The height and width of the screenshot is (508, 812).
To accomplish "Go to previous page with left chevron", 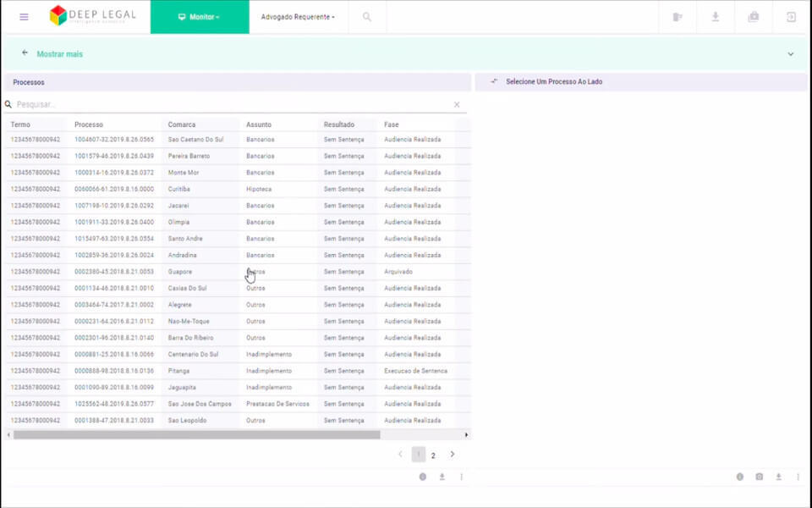I will tap(400, 454).
